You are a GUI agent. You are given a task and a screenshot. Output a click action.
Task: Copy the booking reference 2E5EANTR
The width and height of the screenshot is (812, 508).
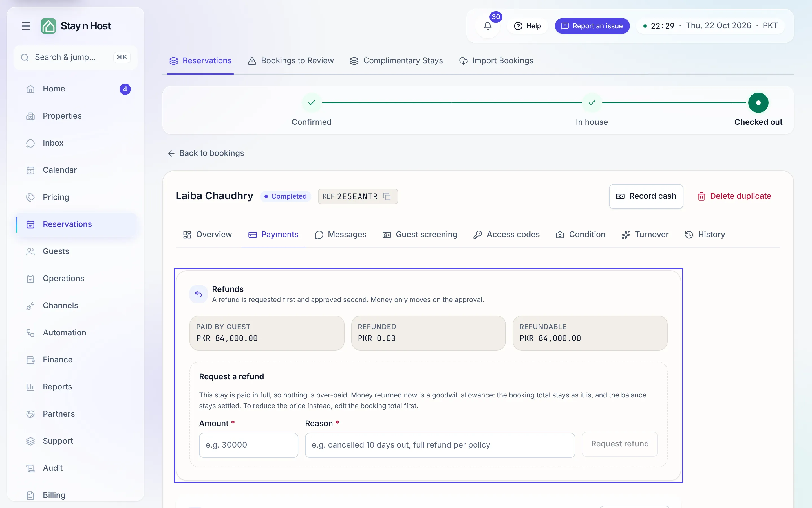[x=387, y=196]
